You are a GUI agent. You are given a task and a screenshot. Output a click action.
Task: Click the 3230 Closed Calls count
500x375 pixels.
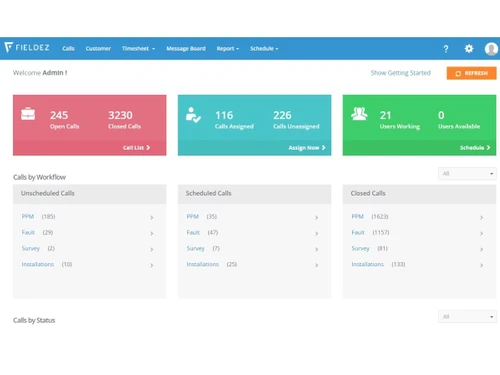coord(120,115)
